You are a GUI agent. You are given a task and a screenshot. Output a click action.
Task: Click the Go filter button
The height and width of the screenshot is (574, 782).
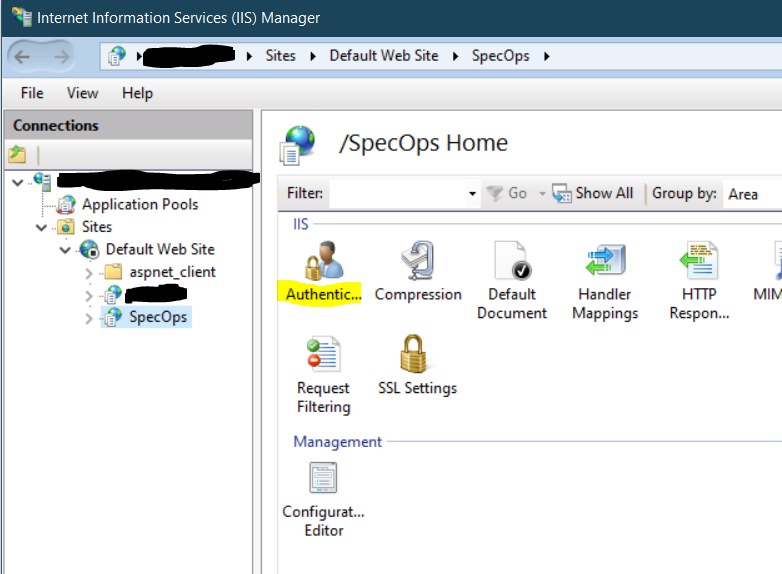coord(506,193)
